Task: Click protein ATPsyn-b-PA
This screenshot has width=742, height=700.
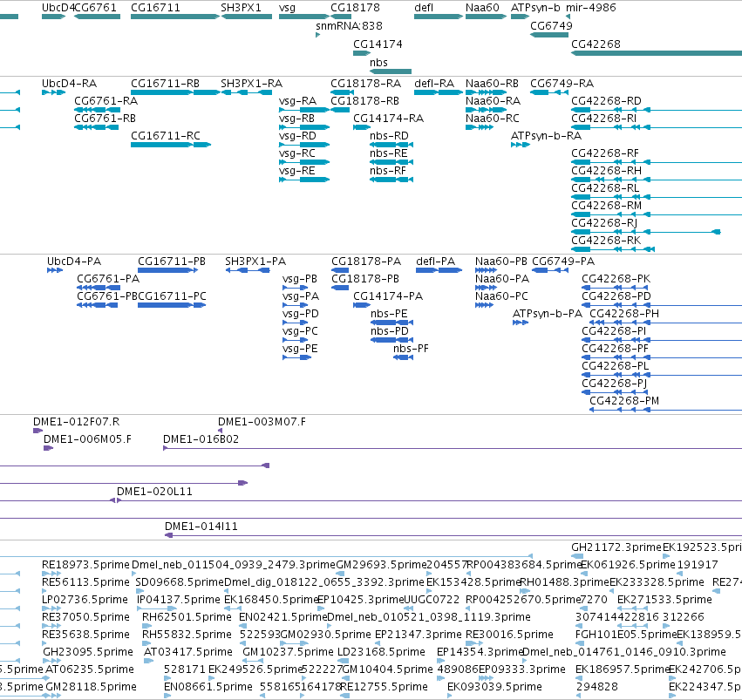Action: [x=548, y=314]
